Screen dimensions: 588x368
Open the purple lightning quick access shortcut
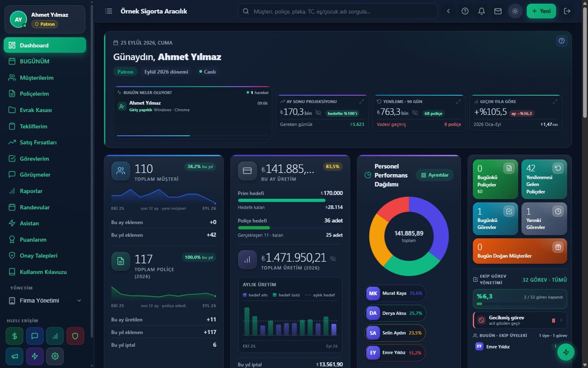click(34, 356)
